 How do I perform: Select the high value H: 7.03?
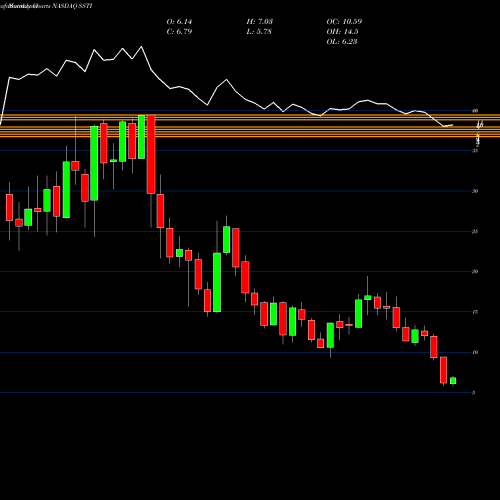[x=260, y=22]
